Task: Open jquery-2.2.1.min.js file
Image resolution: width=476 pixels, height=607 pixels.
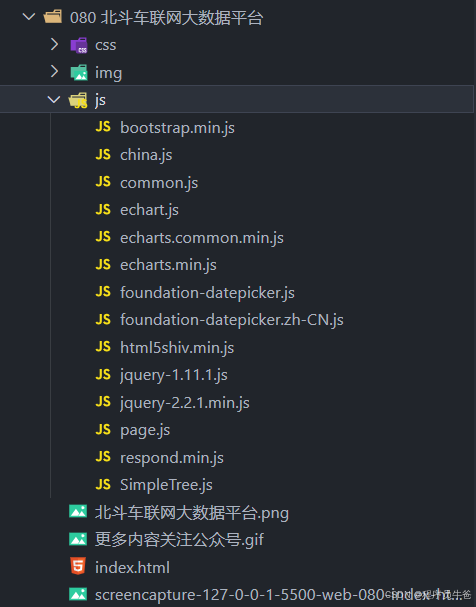Action: coord(185,403)
